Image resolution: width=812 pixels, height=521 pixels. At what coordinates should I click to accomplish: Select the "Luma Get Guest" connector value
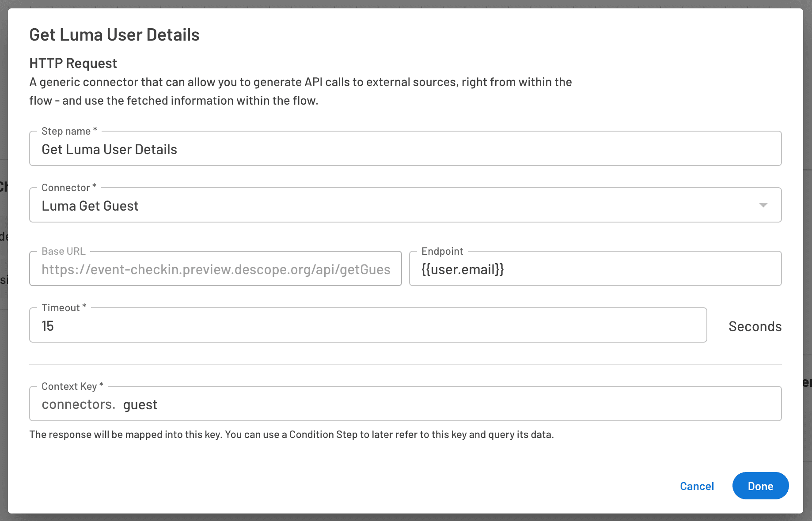tap(90, 205)
